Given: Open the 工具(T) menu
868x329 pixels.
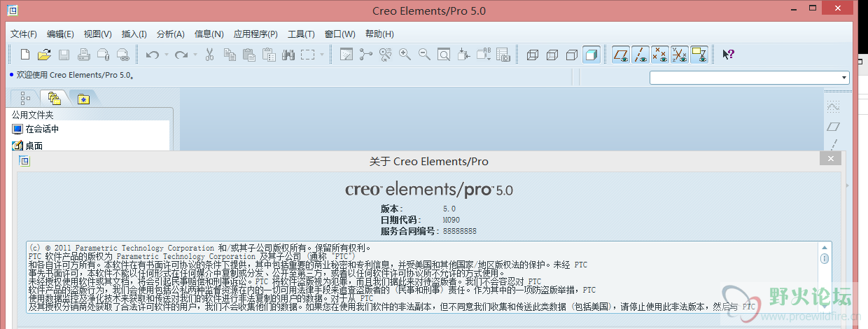Looking at the screenshot, I should click(x=301, y=34).
